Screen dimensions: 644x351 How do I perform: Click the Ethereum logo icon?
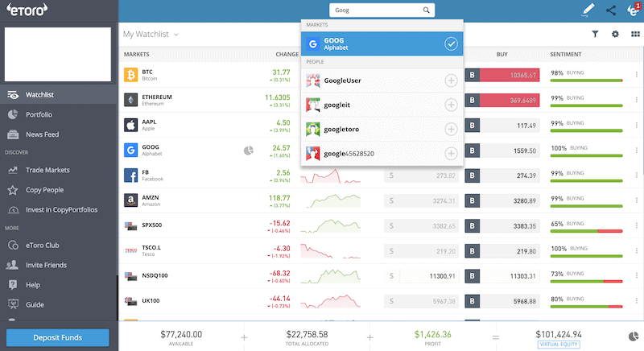click(131, 100)
